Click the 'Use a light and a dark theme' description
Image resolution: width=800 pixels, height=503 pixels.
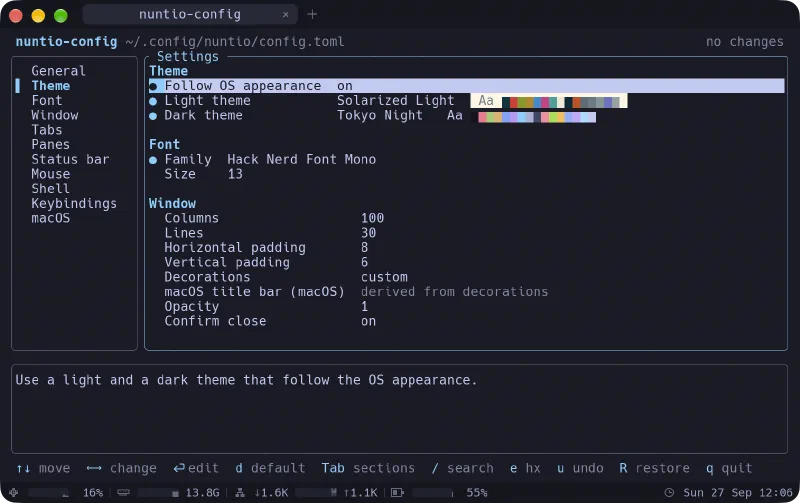[246, 380]
